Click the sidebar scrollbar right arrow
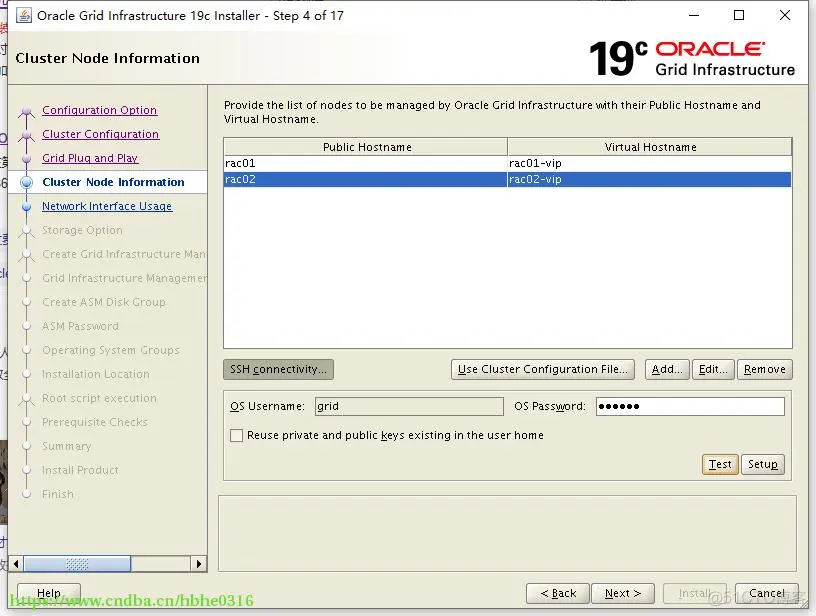The width and height of the screenshot is (816, 616). pyautogui.click(x=199, y=563)
